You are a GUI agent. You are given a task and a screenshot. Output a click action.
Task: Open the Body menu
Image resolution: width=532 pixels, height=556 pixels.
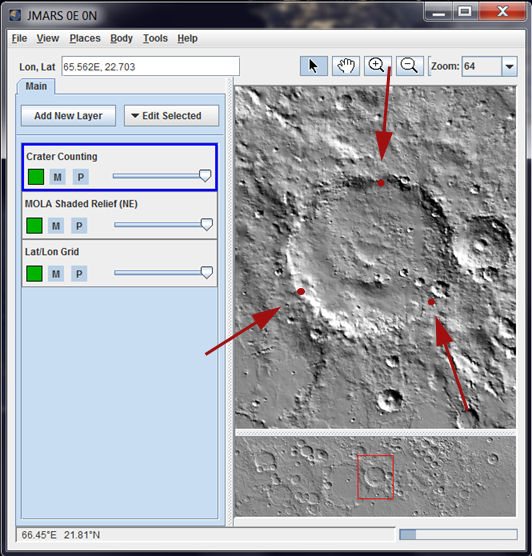121,38
